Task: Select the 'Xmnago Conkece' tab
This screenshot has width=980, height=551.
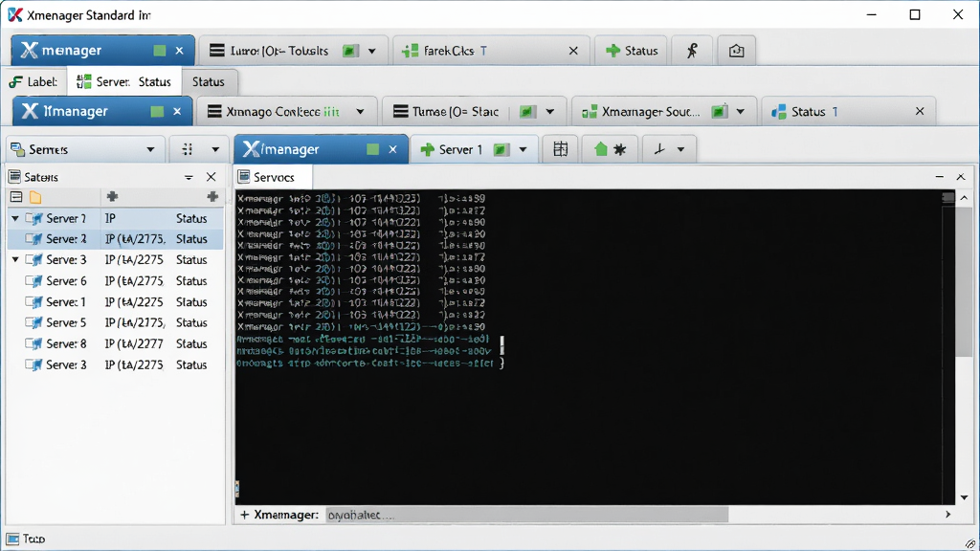Action: [287, 111]
